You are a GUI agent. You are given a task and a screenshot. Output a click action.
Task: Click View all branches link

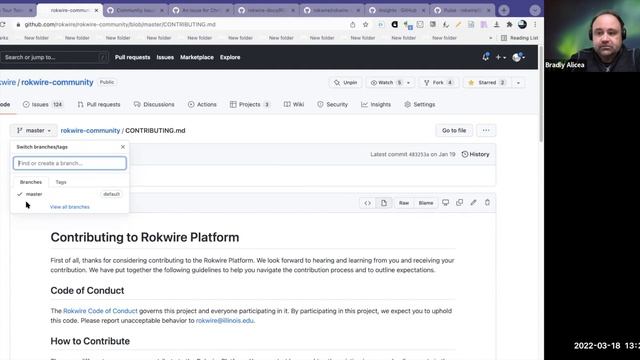coord(69,207)
